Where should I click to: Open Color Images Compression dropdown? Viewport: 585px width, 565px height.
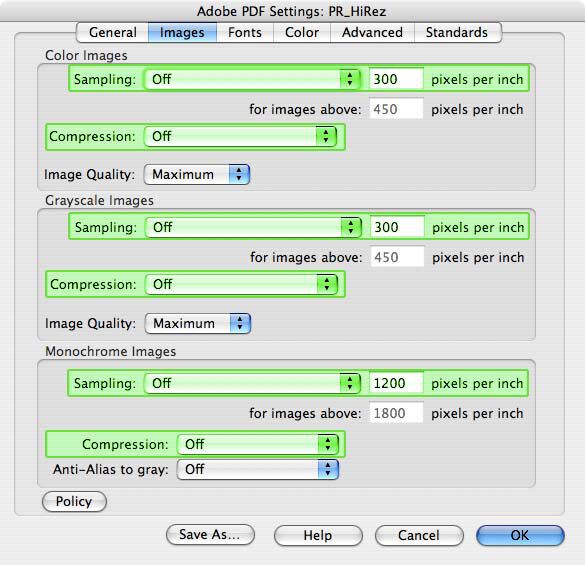tap(240, 136)
